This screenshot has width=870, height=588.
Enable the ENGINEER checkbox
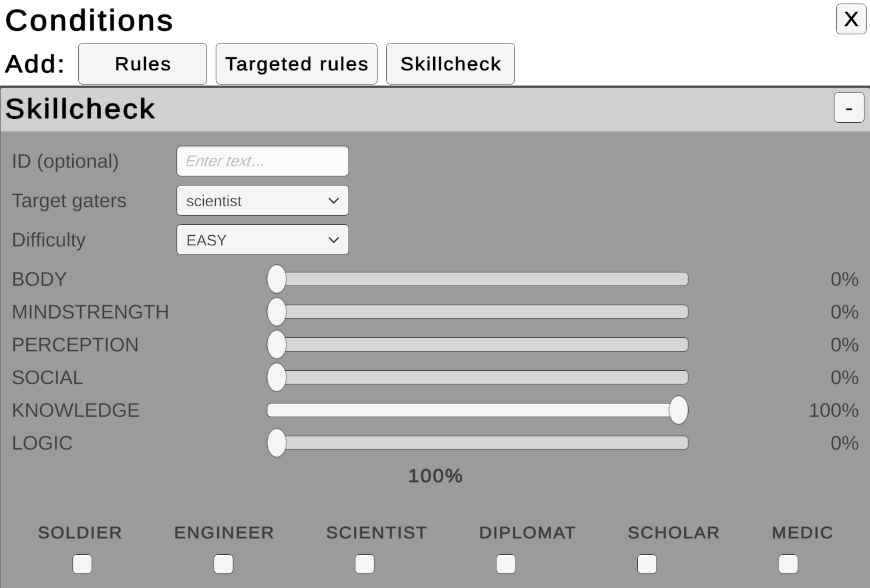click(223, 564)
